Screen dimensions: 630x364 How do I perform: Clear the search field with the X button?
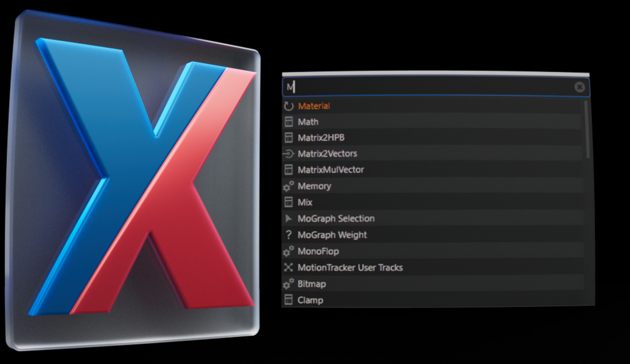pos(579,87)
